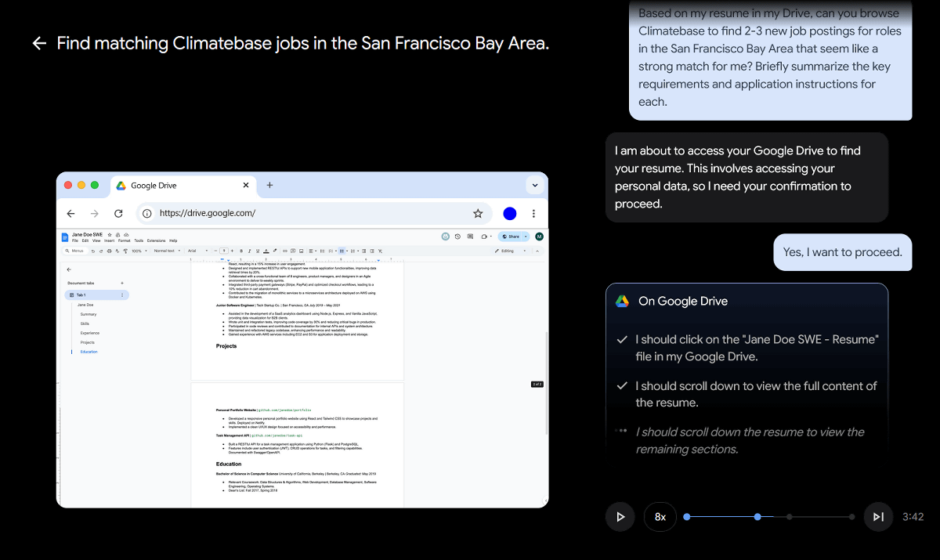Viewport: 940px width, 560px height.
Task: Close the Google Drive browser tab
Action: tap(246, 186)
